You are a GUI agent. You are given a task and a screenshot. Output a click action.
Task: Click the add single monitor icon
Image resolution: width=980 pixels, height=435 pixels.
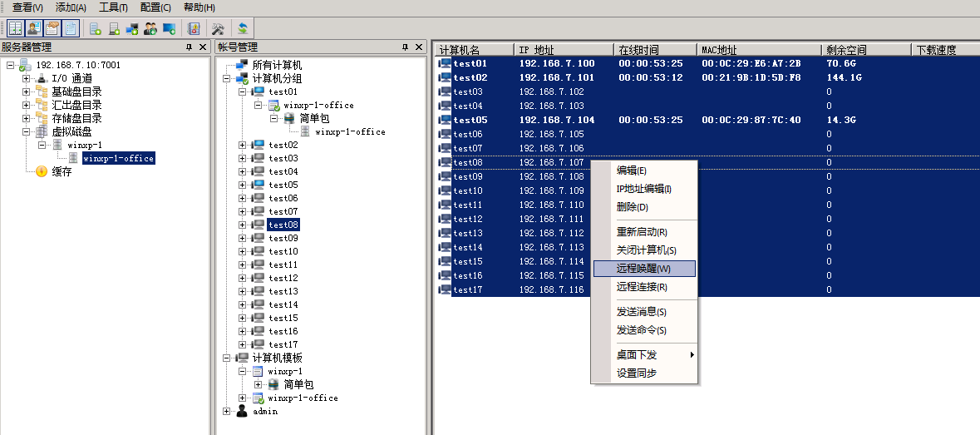pos(169,28)
